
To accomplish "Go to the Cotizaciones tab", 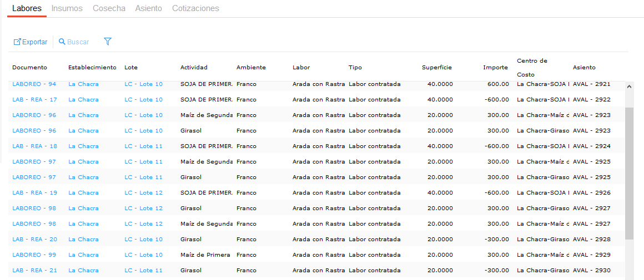I will (195, 8).
